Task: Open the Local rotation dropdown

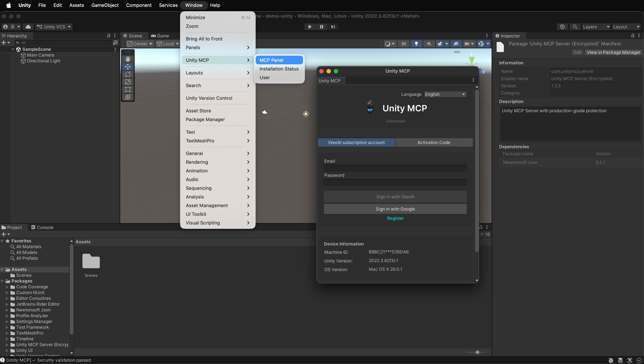Action: coord(168,44)
